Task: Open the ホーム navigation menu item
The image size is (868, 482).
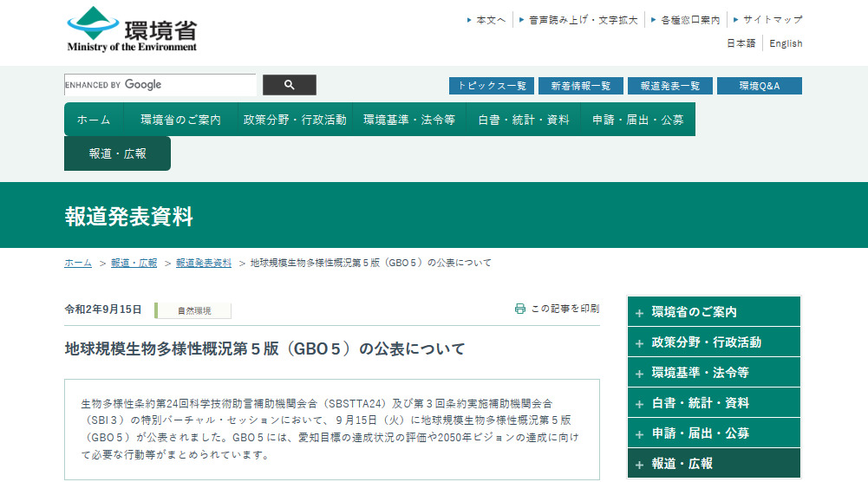Action: pyautogui.click(x=94, y=120)
